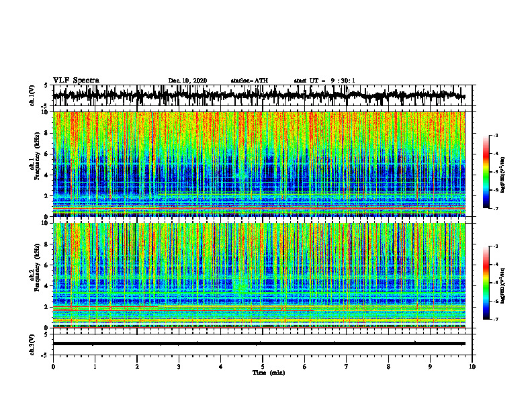Click the "-3" label on lower colorbar
532x411 pixels.
[x=496, y=246]
